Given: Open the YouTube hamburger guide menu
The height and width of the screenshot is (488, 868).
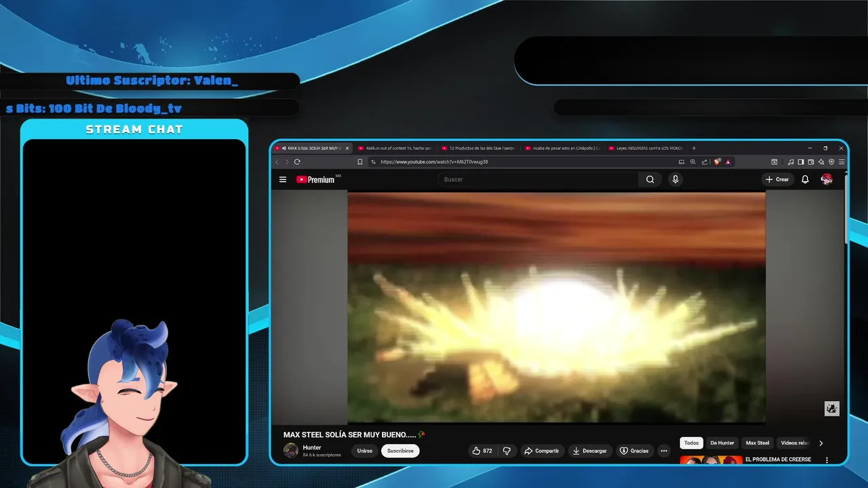Looking at the screenshot, I should click(x=283, y=180).
